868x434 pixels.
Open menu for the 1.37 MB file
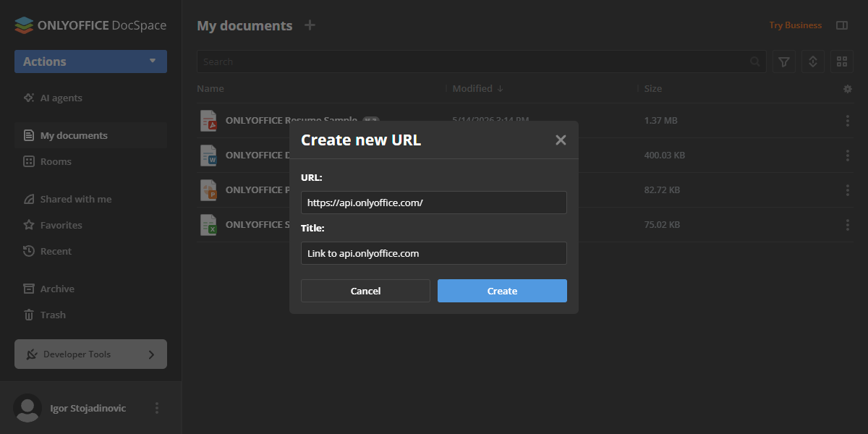[x=848, y=121]
